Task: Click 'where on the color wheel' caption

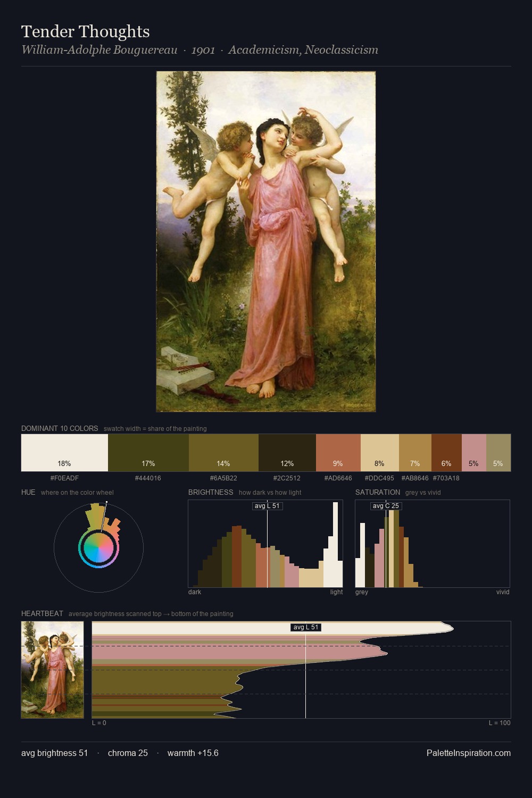Action: pyautogui.click(x=77, y=492)
